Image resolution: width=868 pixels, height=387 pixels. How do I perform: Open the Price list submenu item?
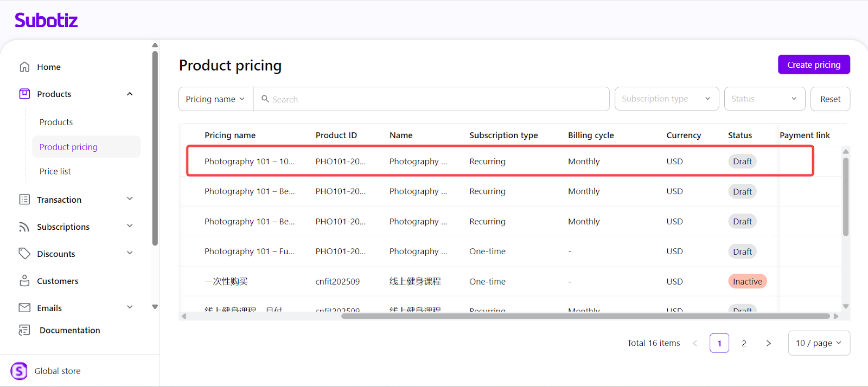point(55,171)
